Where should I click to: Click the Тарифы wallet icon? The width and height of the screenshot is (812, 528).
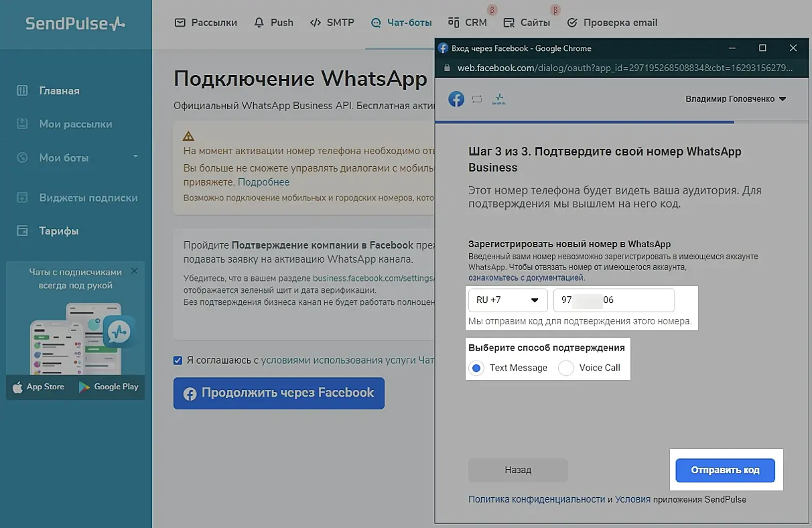coord(22,230)
